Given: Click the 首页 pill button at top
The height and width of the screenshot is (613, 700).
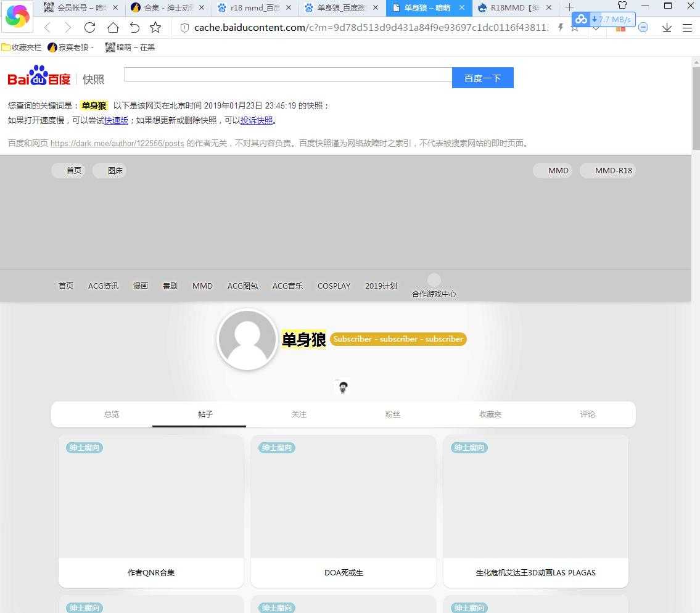Looking at the screenshot, I should [x=68, y=171].
